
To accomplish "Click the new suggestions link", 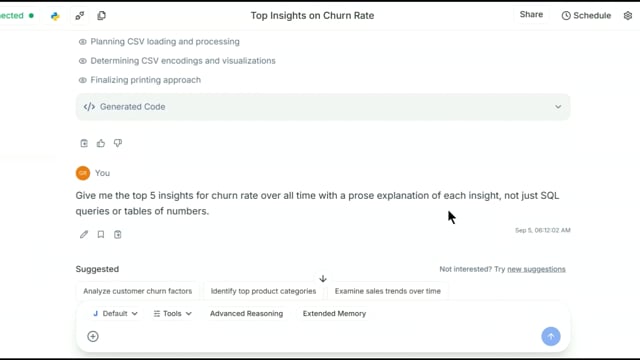I will point(536,269).
